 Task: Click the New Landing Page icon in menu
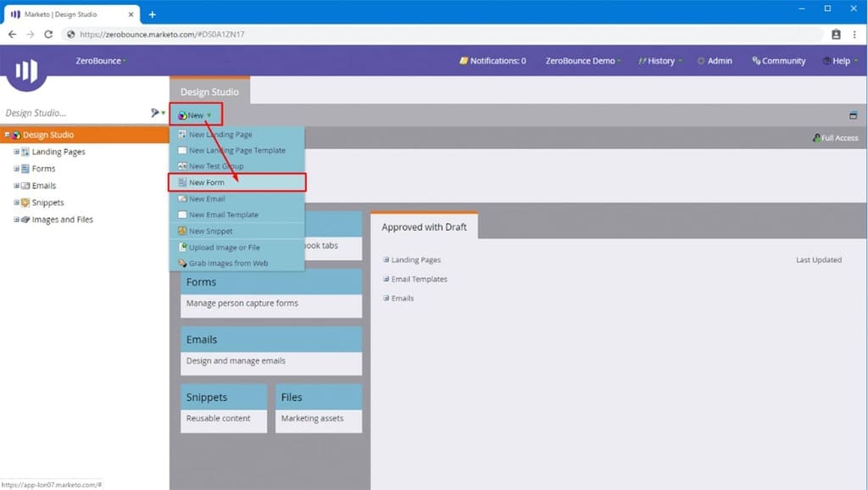182,135
